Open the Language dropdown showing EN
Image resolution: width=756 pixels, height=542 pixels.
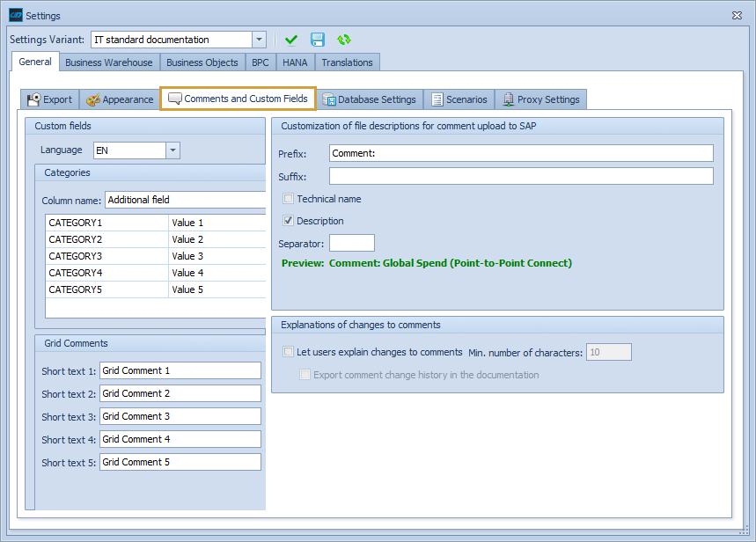172,150
